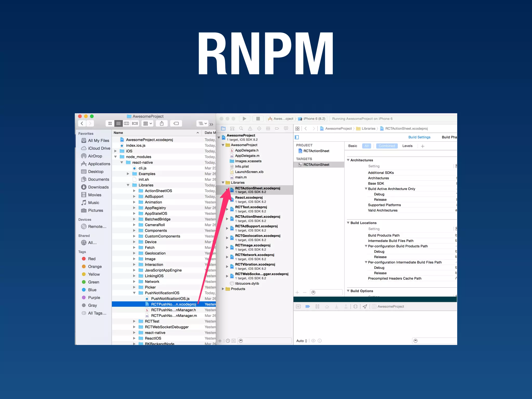Open the Issue navigator warning icon
The image size is (532, 399).
pyautogui.click(x=250, y=128)
